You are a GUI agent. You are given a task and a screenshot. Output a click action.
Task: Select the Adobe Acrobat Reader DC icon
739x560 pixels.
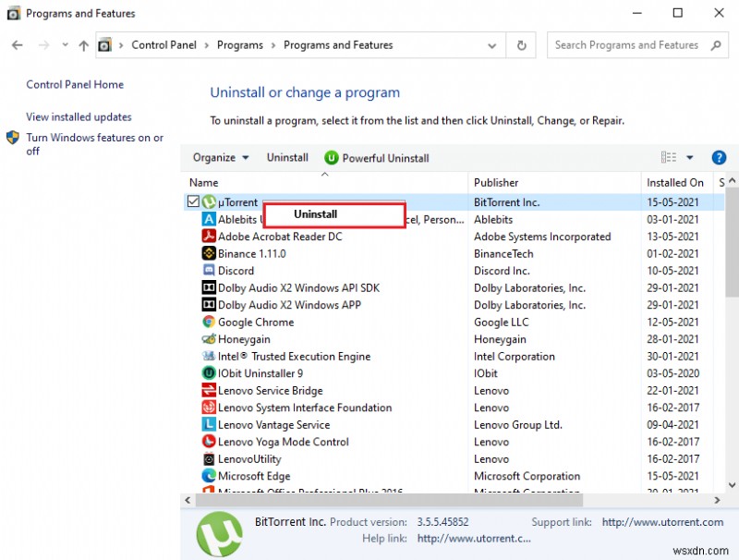(x=209, y=237)
